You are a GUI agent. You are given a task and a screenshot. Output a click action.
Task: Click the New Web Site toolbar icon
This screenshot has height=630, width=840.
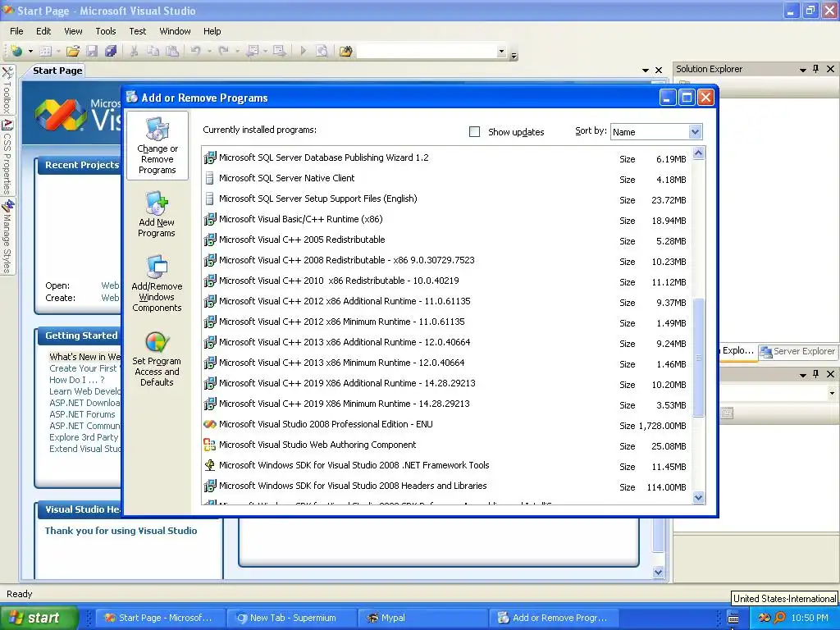click(x=16, y=51)
